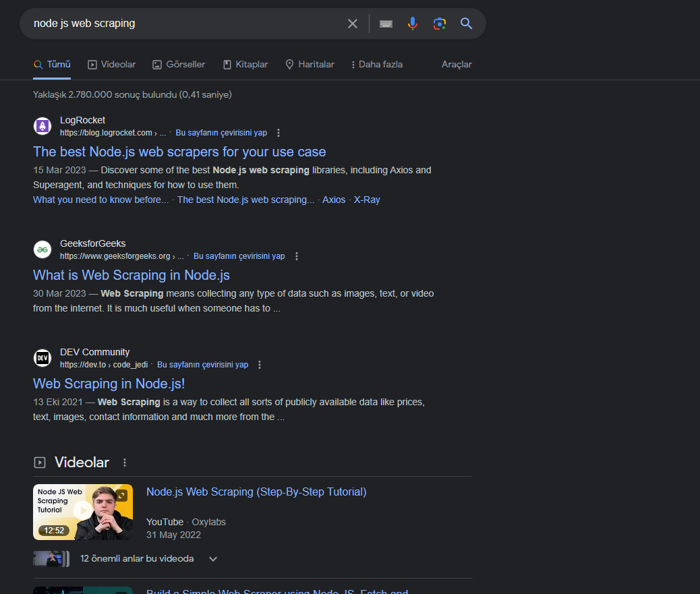Open 'Build a Simple Web Scraper' video link
Image resolution: width=700 pixels, height=594 pixels.
click(x=277, y=591)
